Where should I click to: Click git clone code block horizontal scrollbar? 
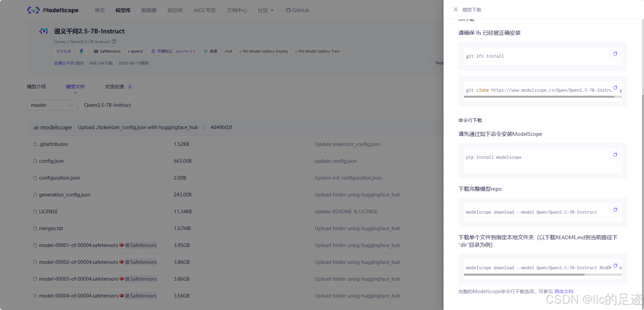point(539,97)
